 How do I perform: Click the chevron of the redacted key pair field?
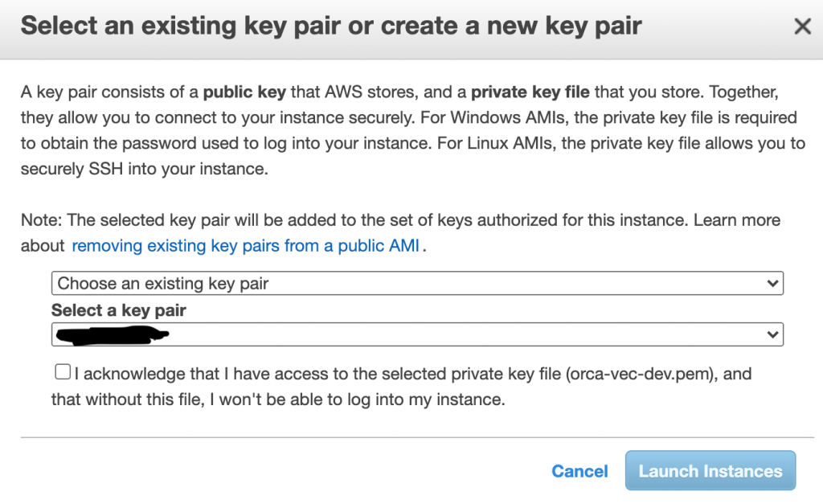click(x=772, y=334)
